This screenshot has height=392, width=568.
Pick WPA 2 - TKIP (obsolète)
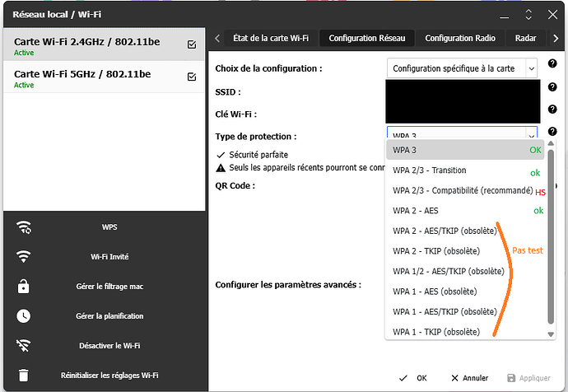465,251
